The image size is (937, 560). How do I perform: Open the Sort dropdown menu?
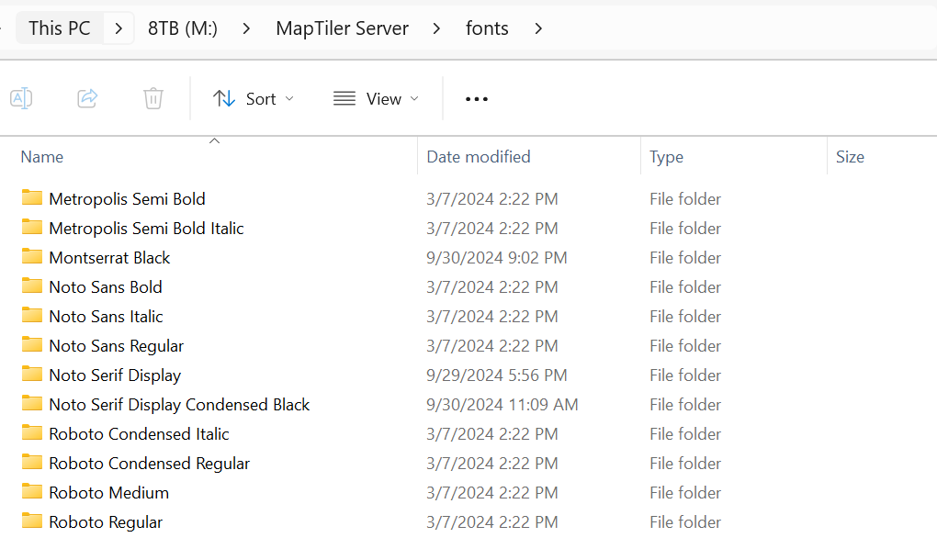pyautogui.click(x=254, y=99)
